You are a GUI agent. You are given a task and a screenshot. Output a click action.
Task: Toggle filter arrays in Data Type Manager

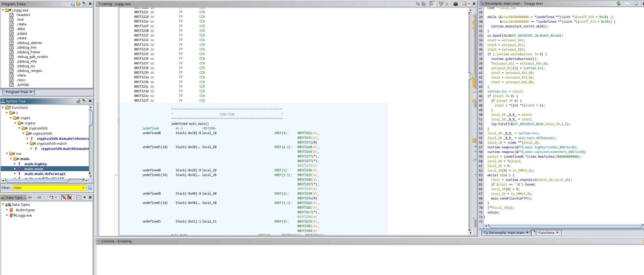[64, 197]
